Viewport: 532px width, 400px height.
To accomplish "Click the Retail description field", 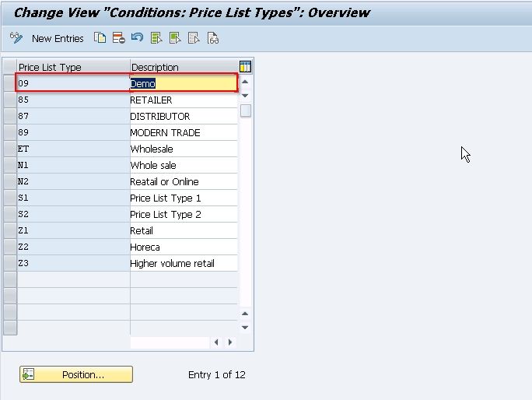I will point(184,230).
